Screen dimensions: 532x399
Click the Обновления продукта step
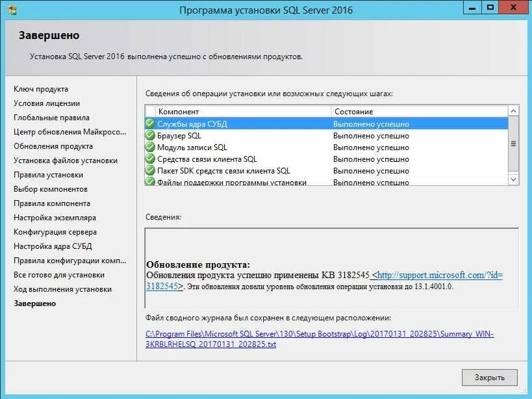[x=53, y=146]
